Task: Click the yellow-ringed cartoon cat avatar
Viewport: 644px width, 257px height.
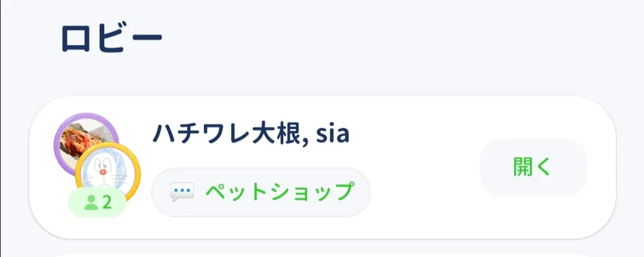Action: 108,174
